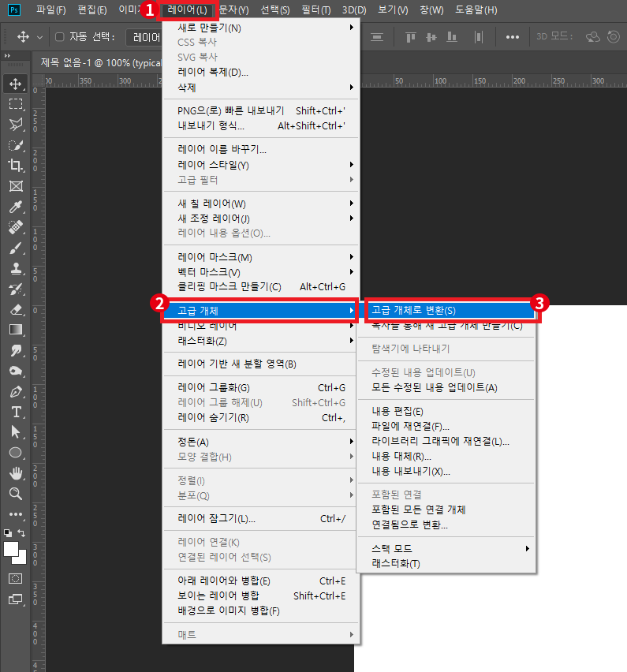The height and width of the screenshot is (672, 627).
Task: Open the 레이어 auto-select dropdown
Action: pyautogui.click(x=144, y=37)
